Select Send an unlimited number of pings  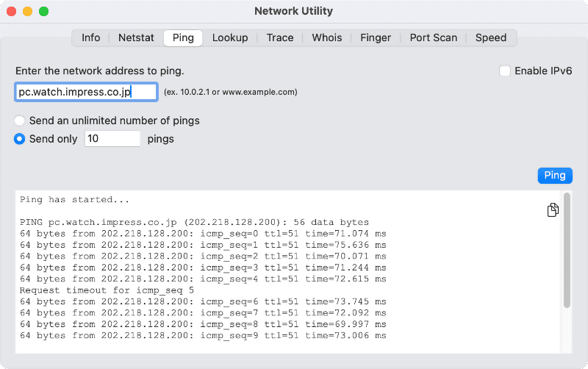[20, 121]
